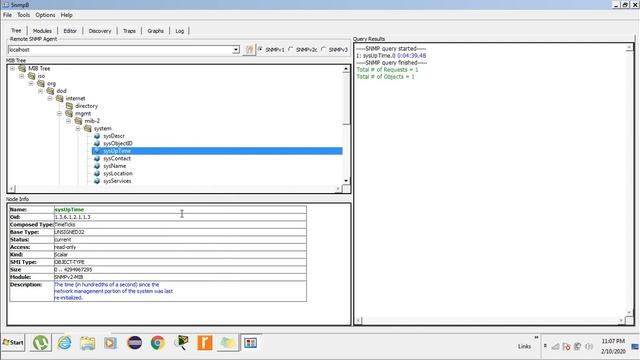Click the taskbar clock showing 11:07 PM
The height and width of the screenshot is (360, 640).
613,341
